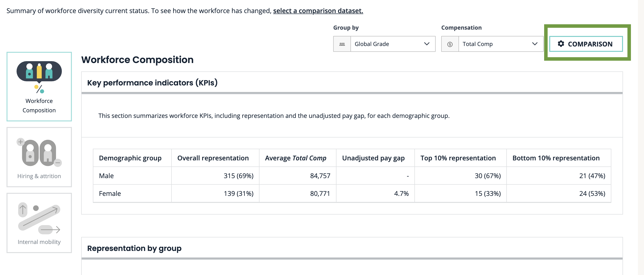
Task: Select the Workforce Composition tab label
Action: [x=39, y=105]
